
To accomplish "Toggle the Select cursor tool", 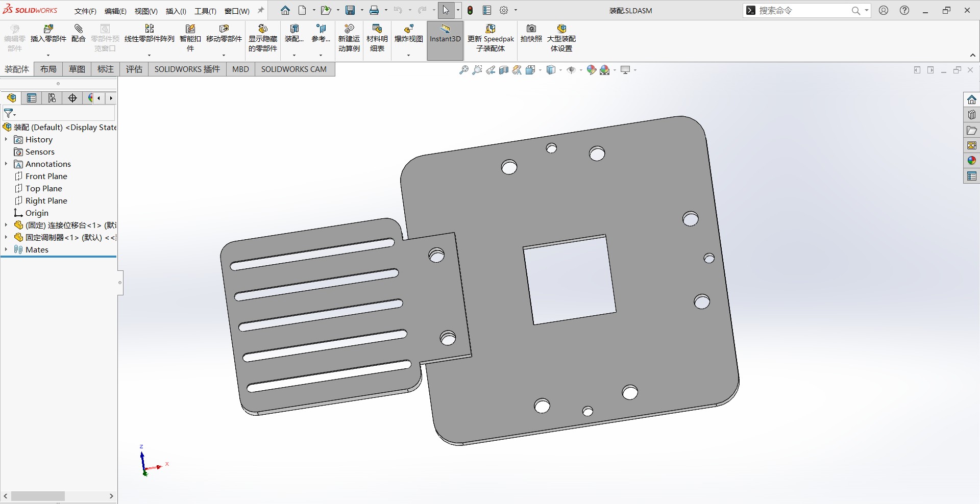I will 446,10.
